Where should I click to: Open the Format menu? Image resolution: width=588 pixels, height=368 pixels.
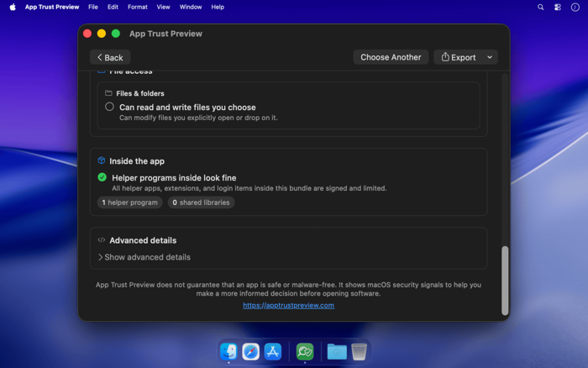tap(137, 7)
